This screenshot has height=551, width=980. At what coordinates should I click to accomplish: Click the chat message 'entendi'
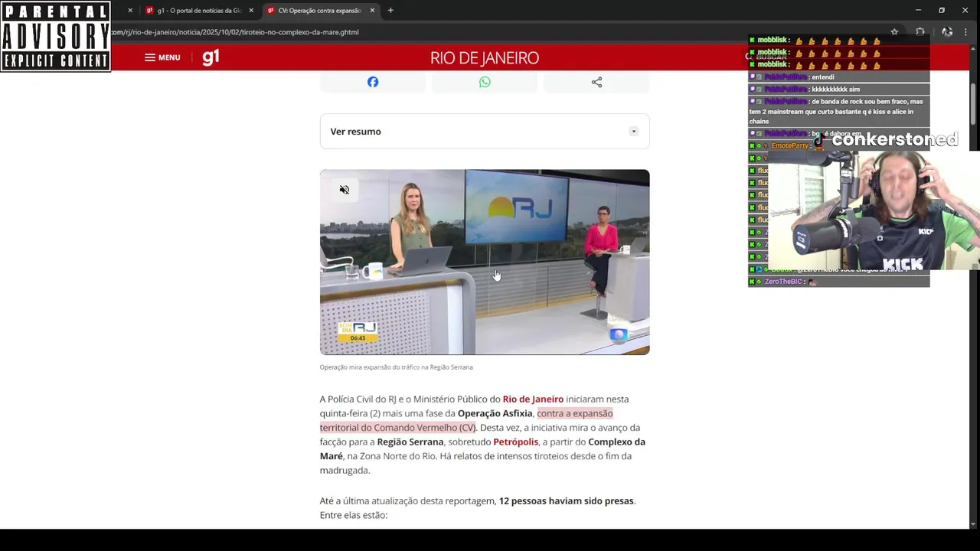click(x=823, y=77)
